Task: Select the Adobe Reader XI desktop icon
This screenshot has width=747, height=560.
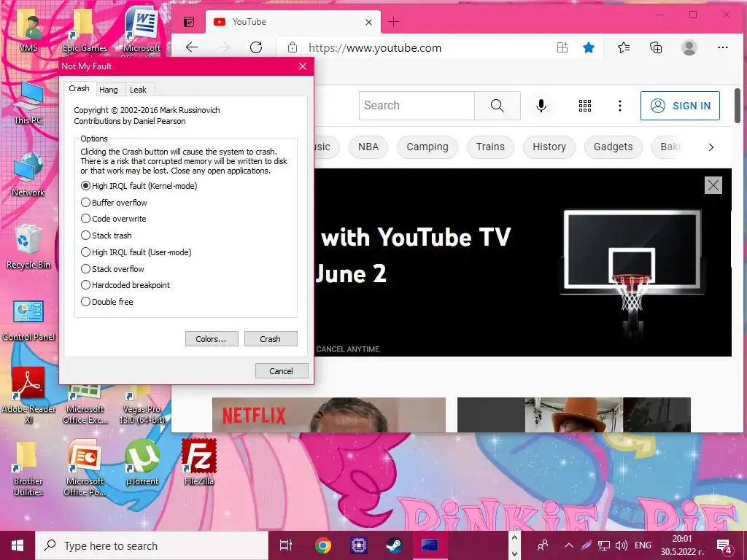Action: point(28,395)
